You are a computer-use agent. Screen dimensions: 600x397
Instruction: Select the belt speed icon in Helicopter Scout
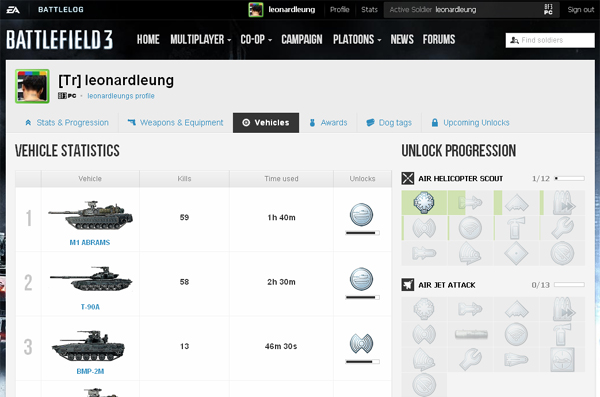pyautogui.click(x=564, y=203)
